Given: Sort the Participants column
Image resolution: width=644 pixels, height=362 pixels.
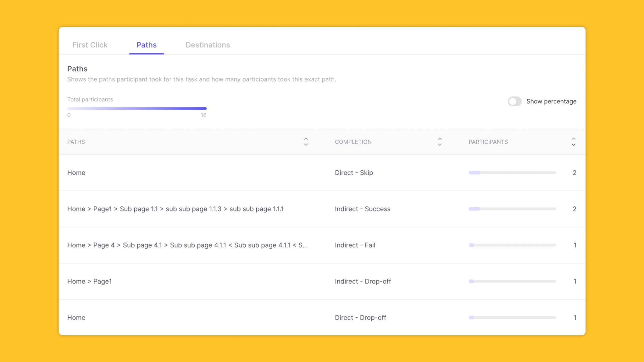Looking at the screenshot, I should click(x=573, y=142).
